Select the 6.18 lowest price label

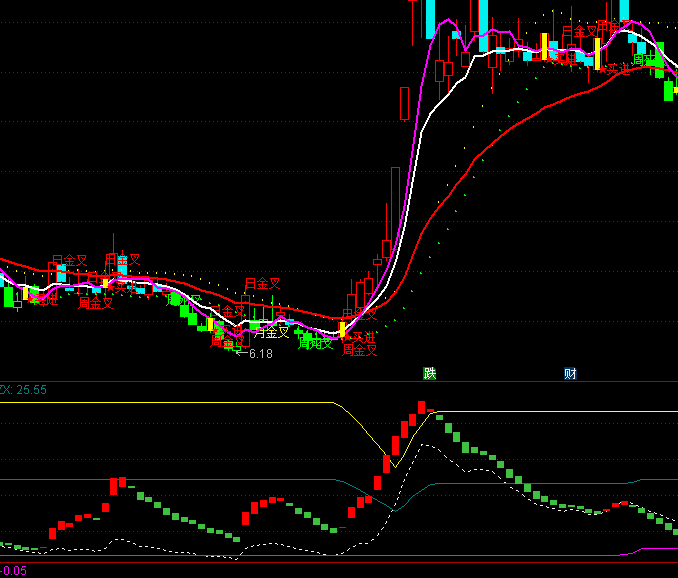tap(260, 354)
